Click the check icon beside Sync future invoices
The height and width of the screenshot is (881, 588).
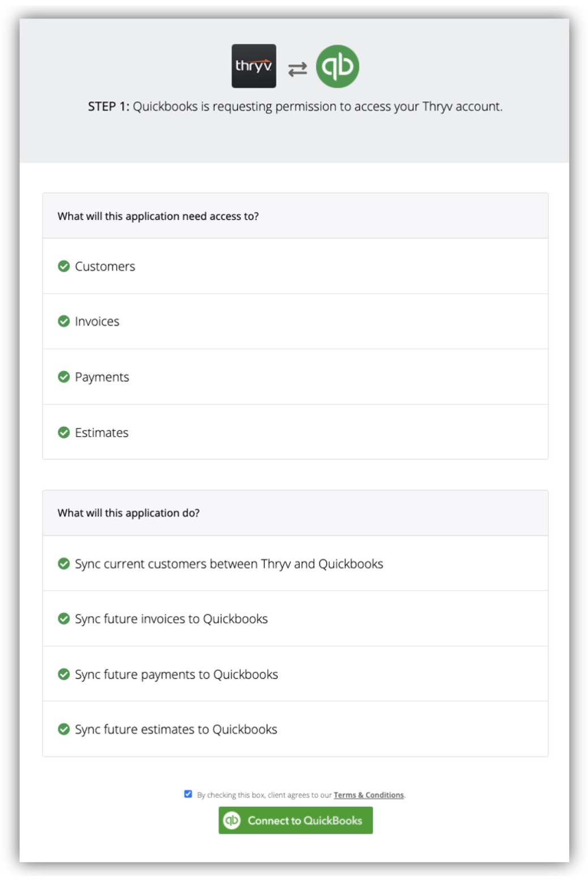pos(64,619)
